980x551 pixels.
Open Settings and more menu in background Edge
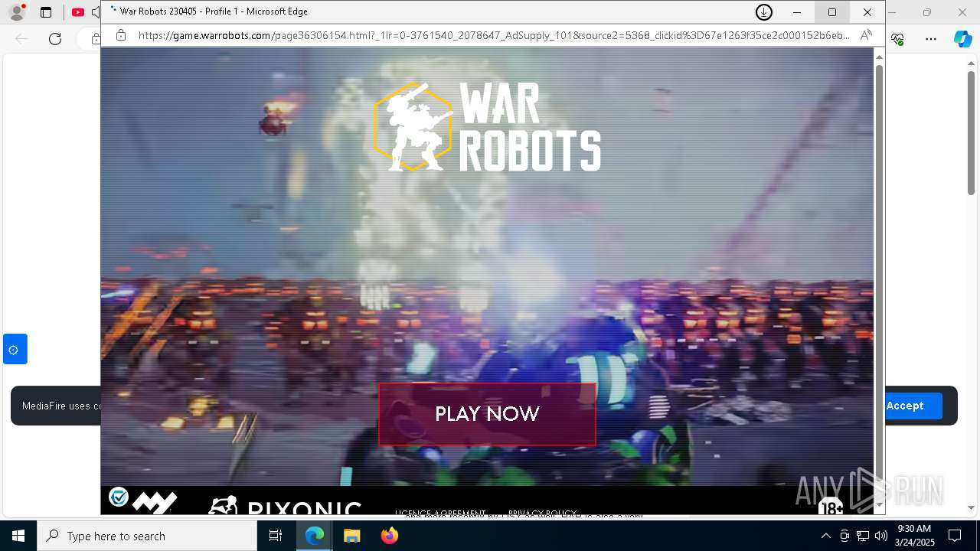931,38
